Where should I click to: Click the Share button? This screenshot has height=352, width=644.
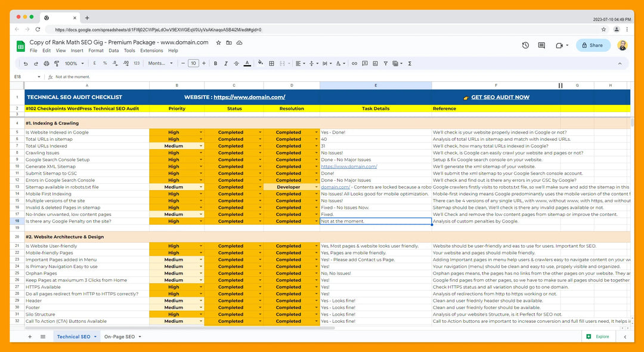click(593, 45)
